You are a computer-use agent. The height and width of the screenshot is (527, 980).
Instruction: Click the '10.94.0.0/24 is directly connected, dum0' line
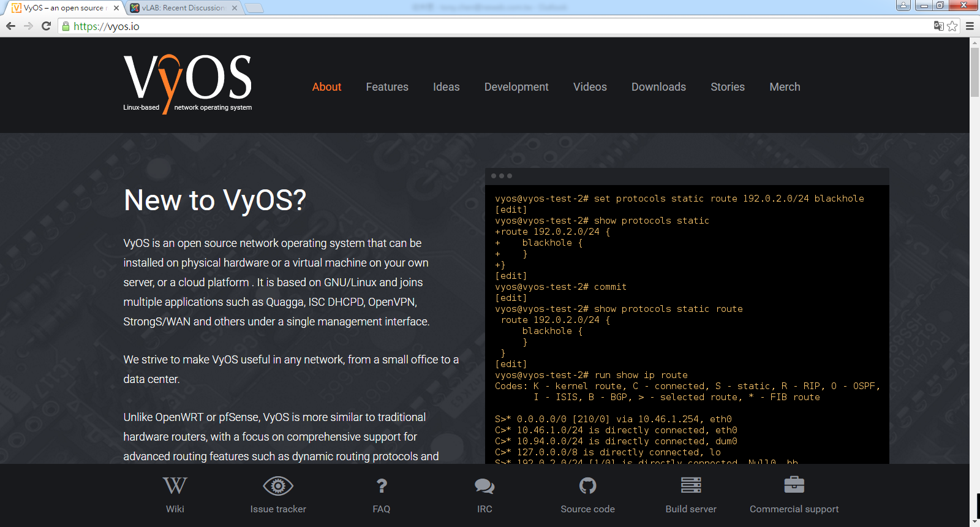616,441
